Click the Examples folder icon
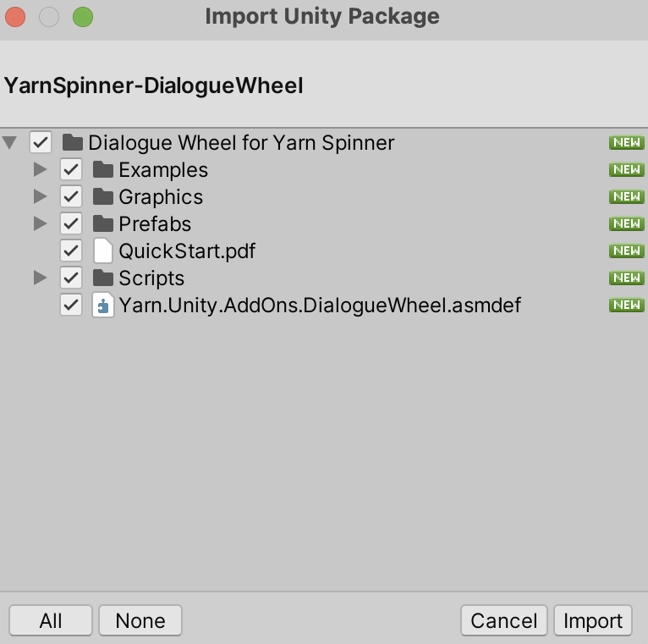Image resolution: width=648 pixels, height=644 pixels. click(103, 169)
